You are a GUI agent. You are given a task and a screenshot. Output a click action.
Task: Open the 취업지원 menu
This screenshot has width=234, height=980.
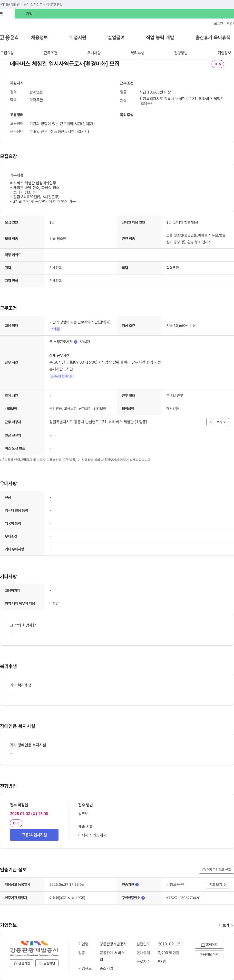pos(78,37)
